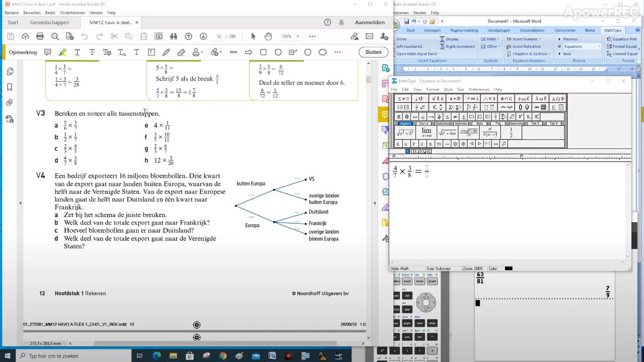Open Microsoft Edge from the taskbar
Screen dimensions: 644x362
[157, 355]
